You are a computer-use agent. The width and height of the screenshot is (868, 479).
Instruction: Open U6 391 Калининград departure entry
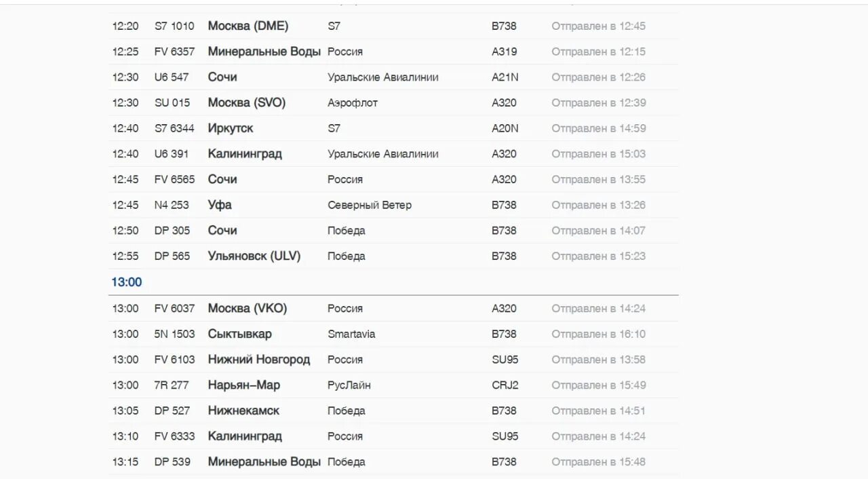393,154
